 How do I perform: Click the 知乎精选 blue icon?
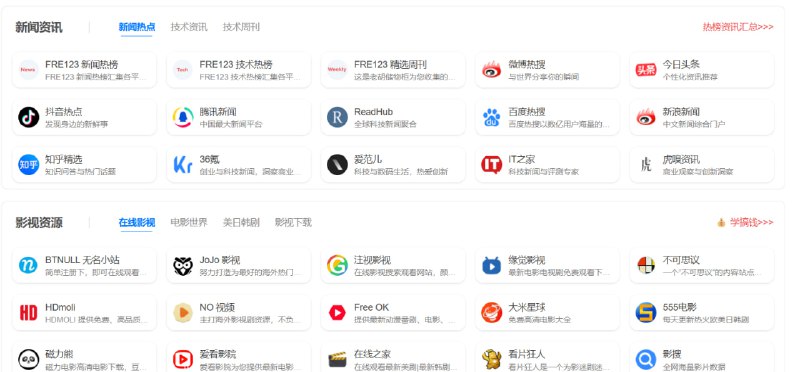coord(29,165)
